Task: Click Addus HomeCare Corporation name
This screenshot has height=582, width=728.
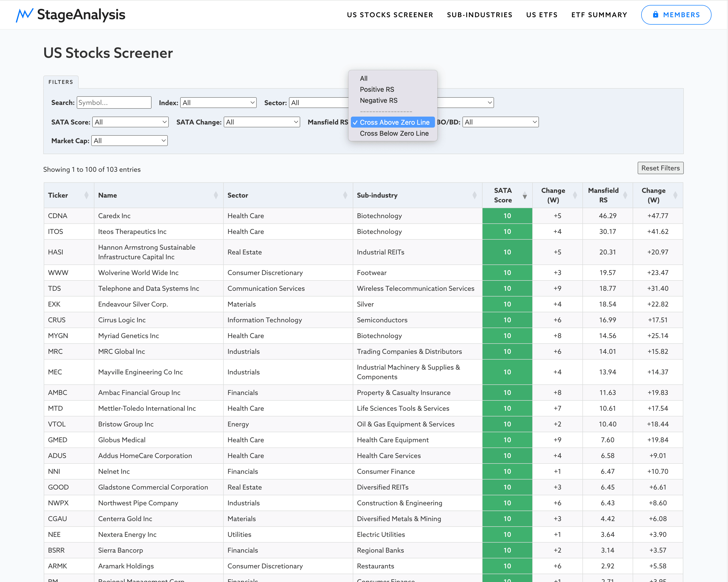Action: click(x=145, y=456)
